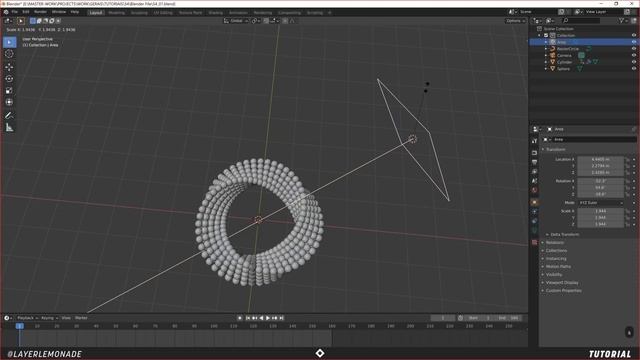Activate the Move tool
The width and height of the screenshot is (640, 360).
tap(9, 67)
